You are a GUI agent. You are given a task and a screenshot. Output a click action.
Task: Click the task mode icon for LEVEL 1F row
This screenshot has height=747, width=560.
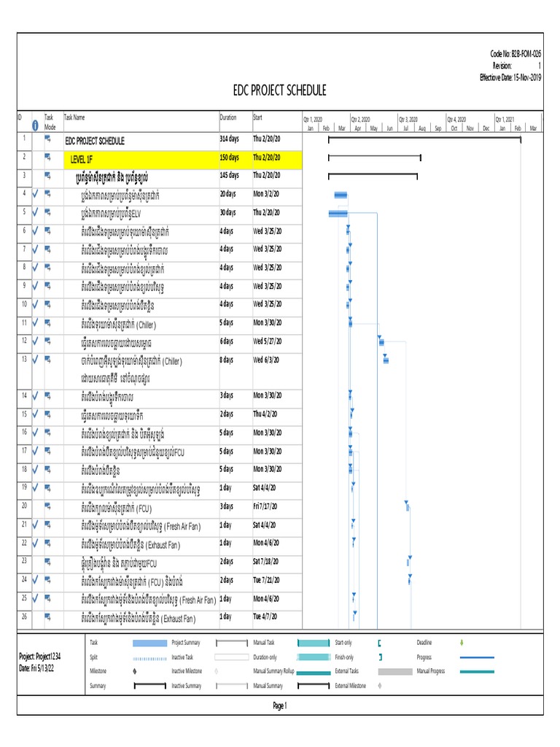47,157
